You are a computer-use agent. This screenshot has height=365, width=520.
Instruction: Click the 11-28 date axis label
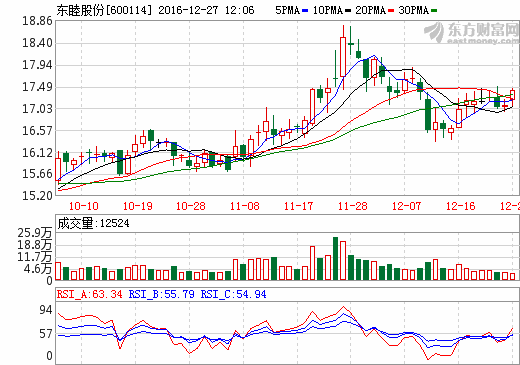[353, 206]
